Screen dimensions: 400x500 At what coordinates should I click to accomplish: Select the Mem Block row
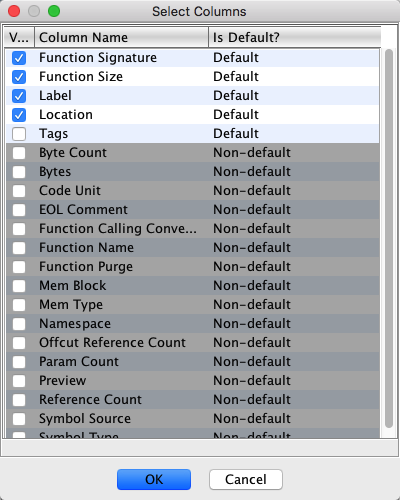tap(192, 286)
